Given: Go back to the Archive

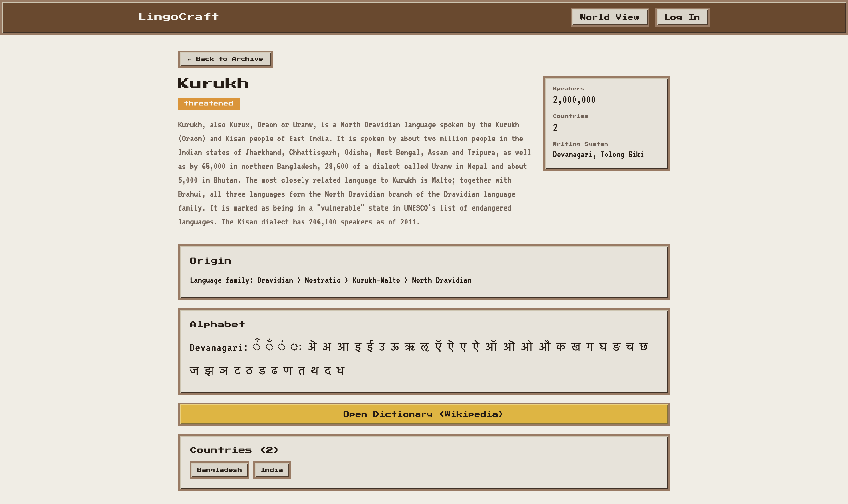Looking at the screenshot, I should coord(225,59).
